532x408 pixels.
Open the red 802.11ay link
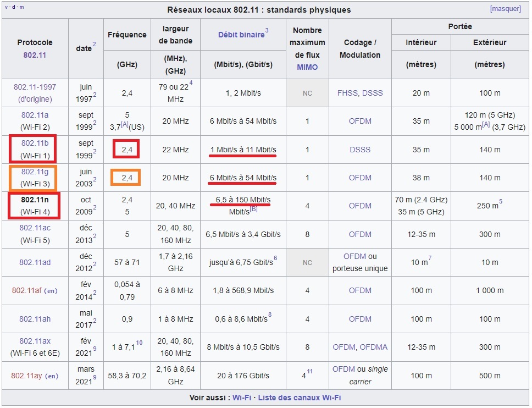point(26,376)
